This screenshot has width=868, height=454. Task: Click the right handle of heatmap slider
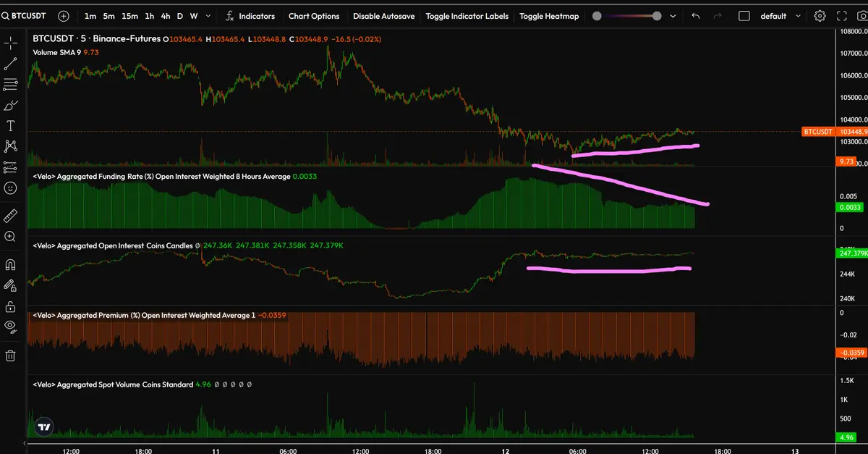(x=657, y=16)
